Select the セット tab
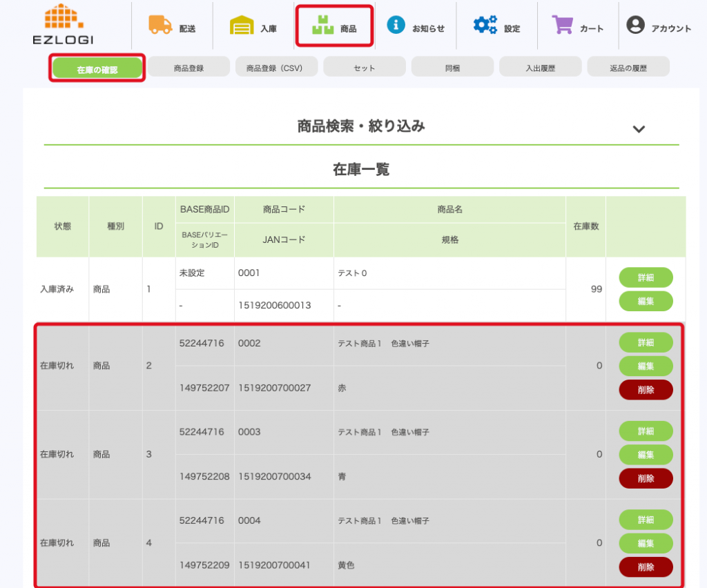707x588 pixels. [x=365, y=68]
